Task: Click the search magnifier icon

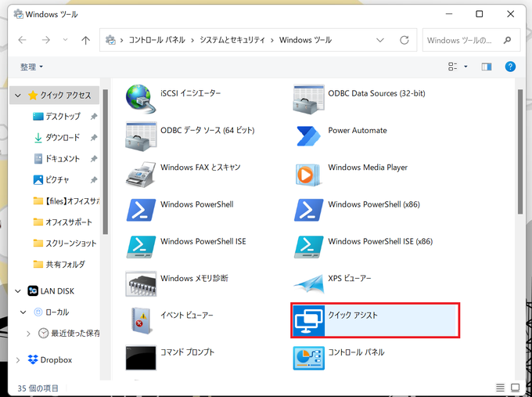Action: pos(507,40)
